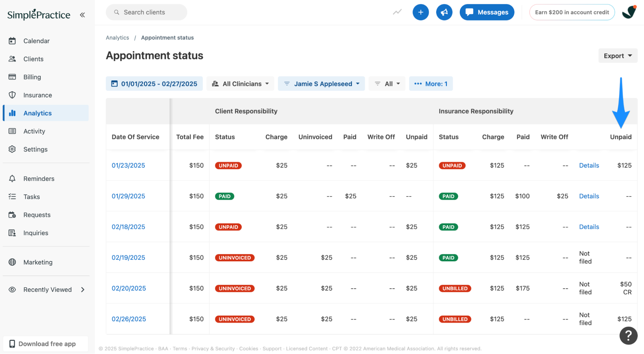Click the Analytics bar chart icon
Viewport: 644px width, 354px height.
pyautogui.click(x=12, y=113)
